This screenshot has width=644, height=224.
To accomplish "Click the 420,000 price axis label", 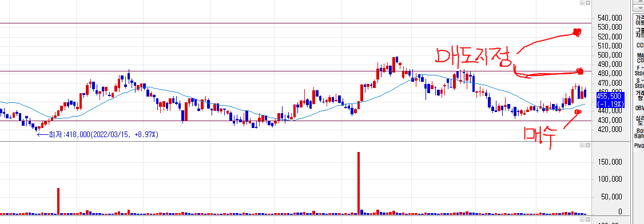I will click(610, 129).
